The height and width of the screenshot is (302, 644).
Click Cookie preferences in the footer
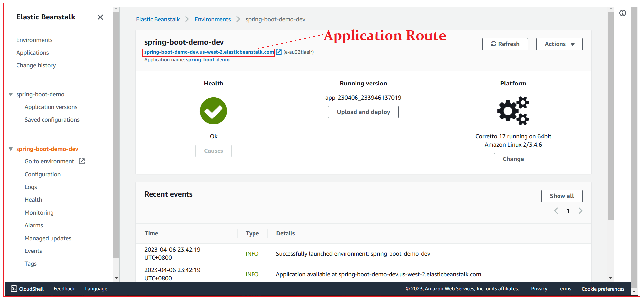603,289
